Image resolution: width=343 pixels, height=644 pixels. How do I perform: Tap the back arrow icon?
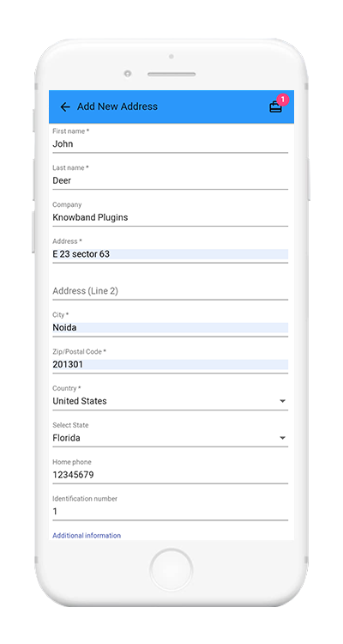coord(65,106)
